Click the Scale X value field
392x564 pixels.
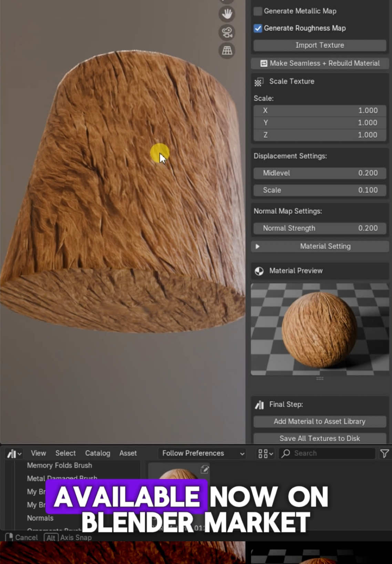pos(320,111)
